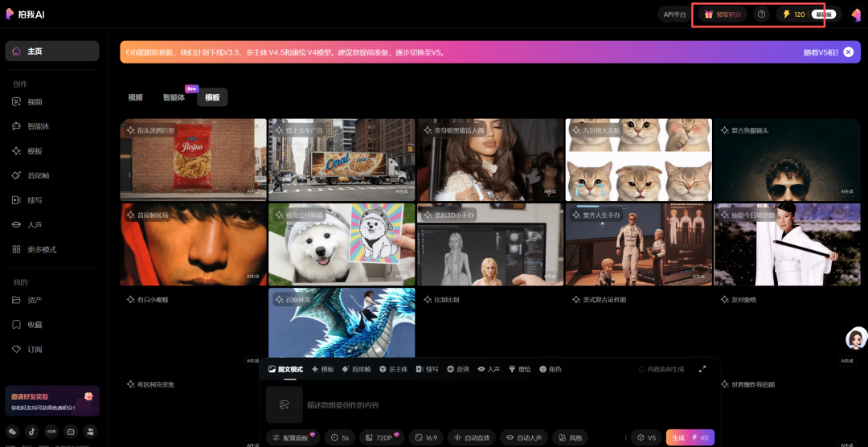Open the 召唤神龙 blue dragon template
Image resolution: width=868 pixels, height=447 pixels.
tap(342, 322)
